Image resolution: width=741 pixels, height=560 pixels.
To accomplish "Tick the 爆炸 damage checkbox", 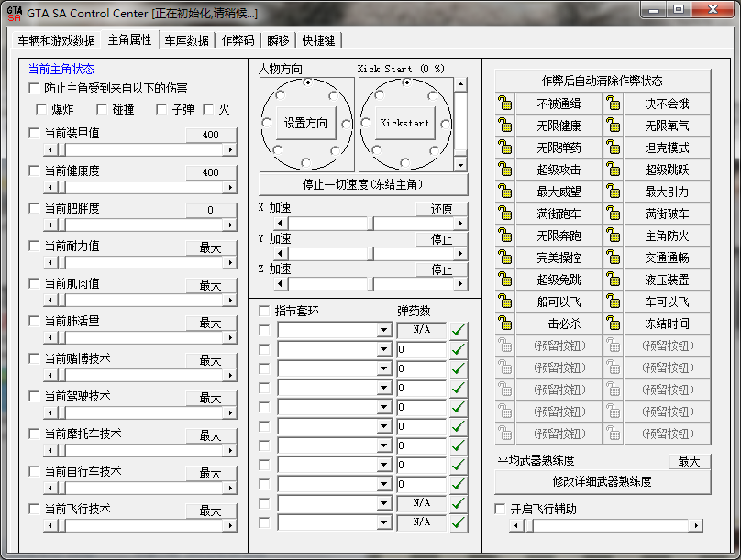I will click(x=41, y=110).
